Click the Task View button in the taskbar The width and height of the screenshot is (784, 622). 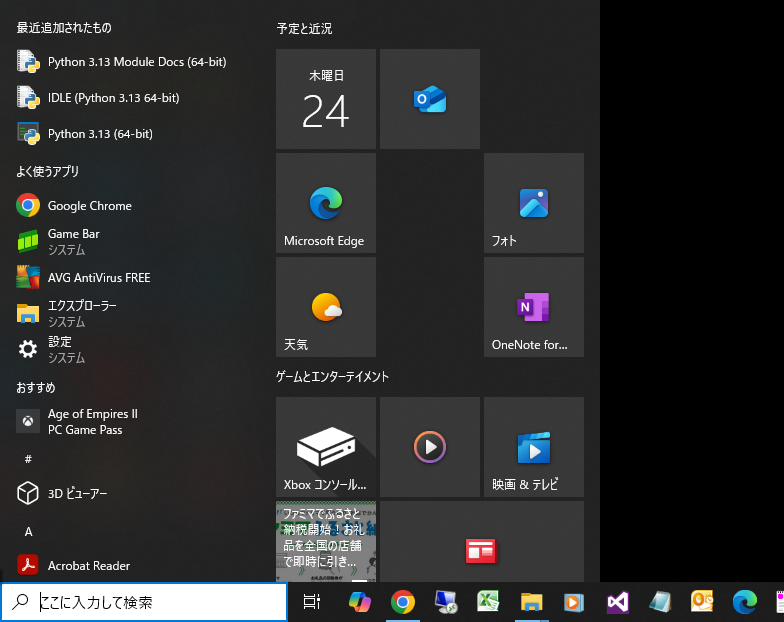312,602
